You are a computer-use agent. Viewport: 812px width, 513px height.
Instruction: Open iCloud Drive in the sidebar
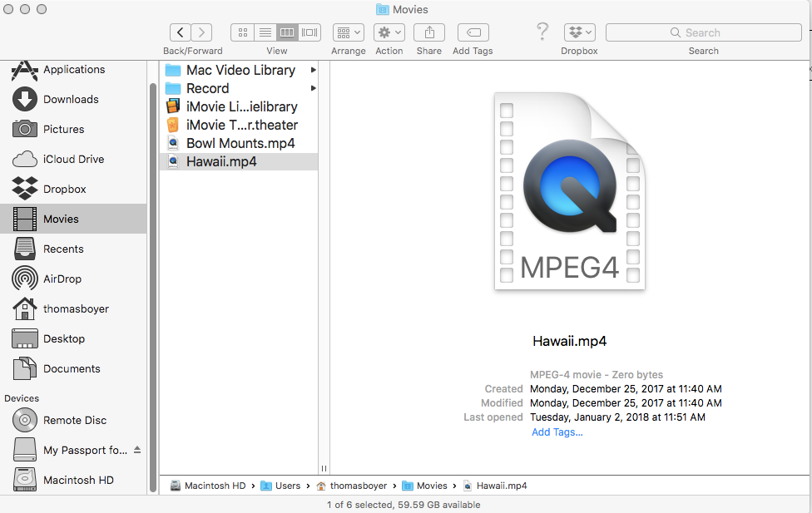point(73,160)
